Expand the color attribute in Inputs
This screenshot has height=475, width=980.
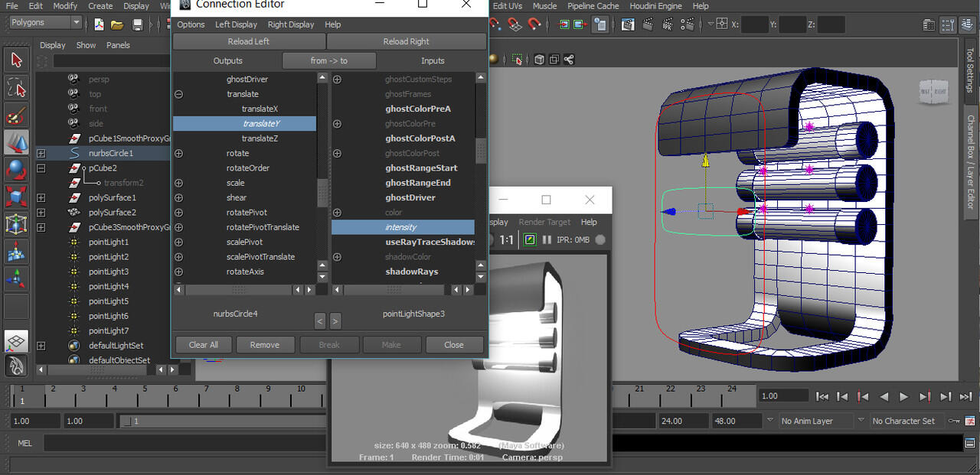click(x=337, y=213)
